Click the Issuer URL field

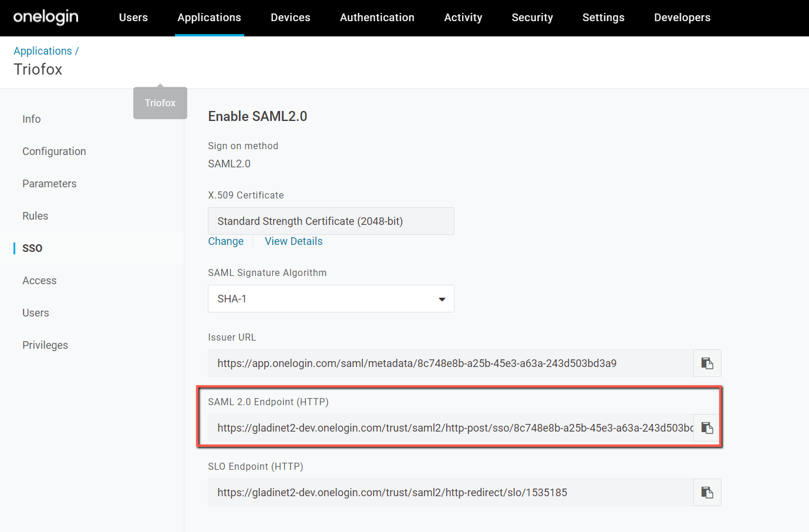tap(451, 363)
